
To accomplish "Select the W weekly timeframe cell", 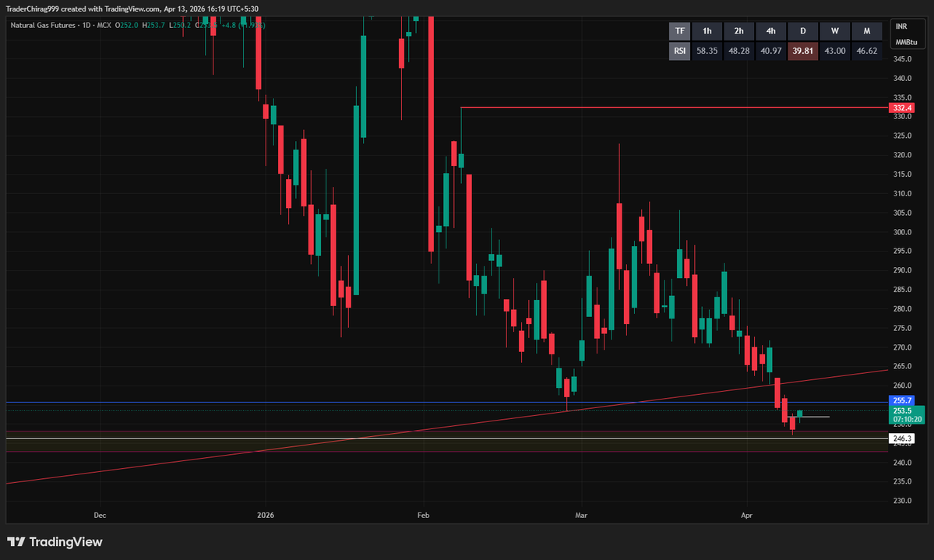I will coord(834,30).
